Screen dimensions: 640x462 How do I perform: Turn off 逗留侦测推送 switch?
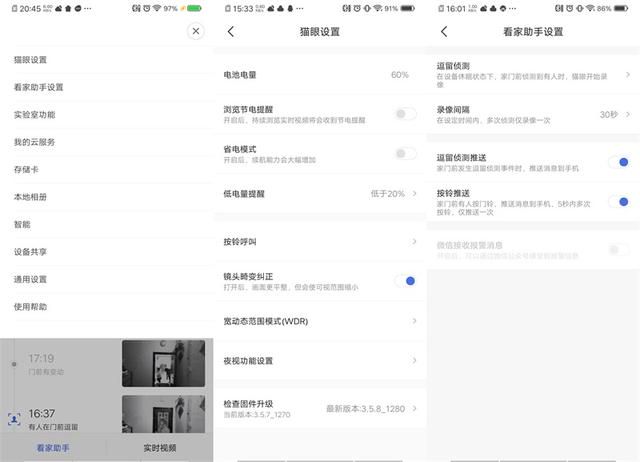(x=619, y=162)
